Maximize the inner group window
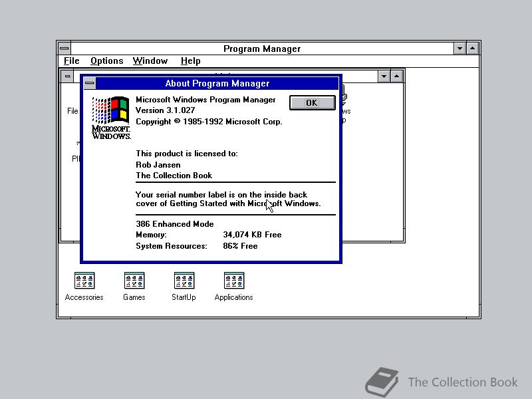 [x=396, y=76]
